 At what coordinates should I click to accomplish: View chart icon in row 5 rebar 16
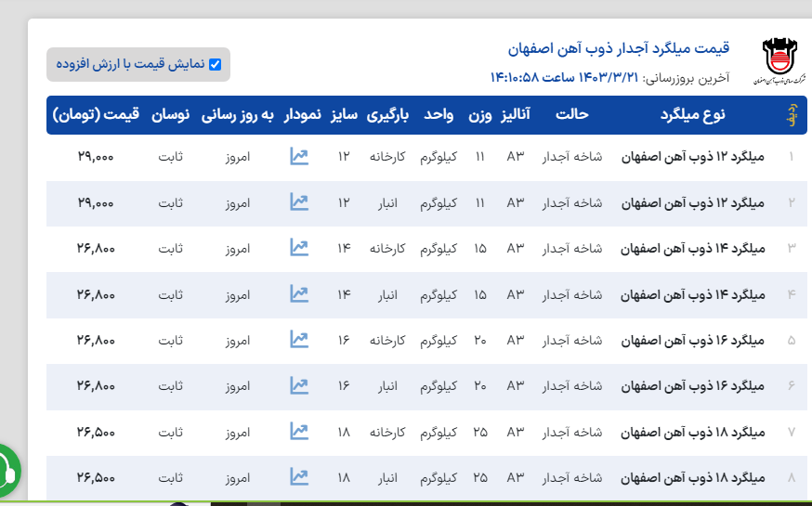298,340
